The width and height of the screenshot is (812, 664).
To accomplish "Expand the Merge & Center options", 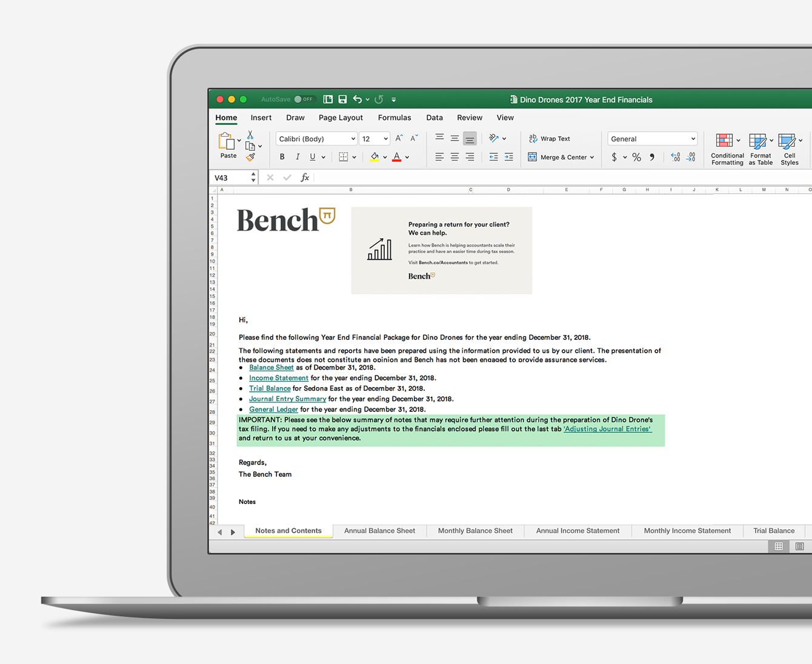I will 592,157.
